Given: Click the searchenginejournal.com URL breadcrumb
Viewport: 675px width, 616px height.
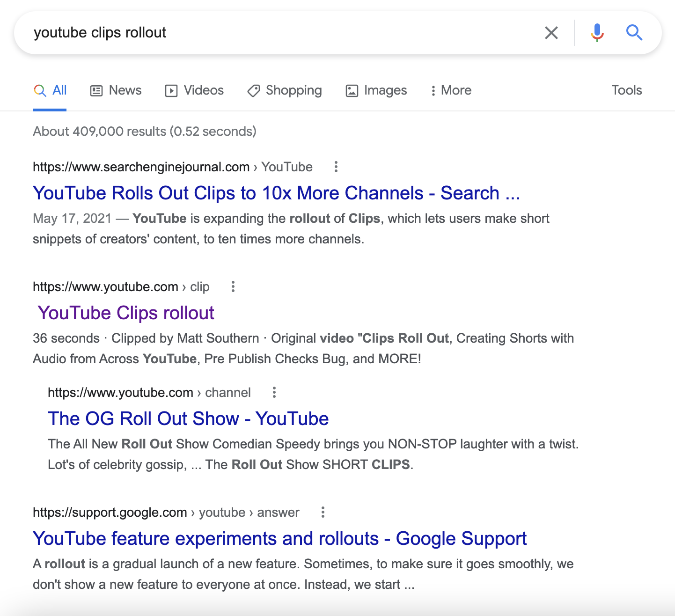Looking at the screenshot, I should pos(173,167).
